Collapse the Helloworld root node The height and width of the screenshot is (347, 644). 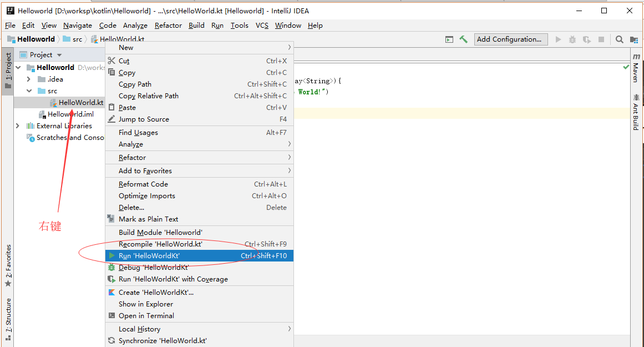point(18,67)
